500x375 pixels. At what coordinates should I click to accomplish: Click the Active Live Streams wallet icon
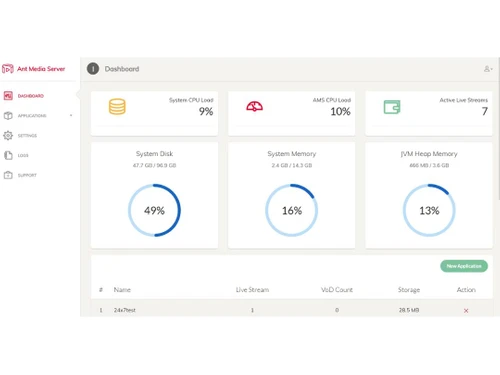pyautogui.click(x=392, y=107)
